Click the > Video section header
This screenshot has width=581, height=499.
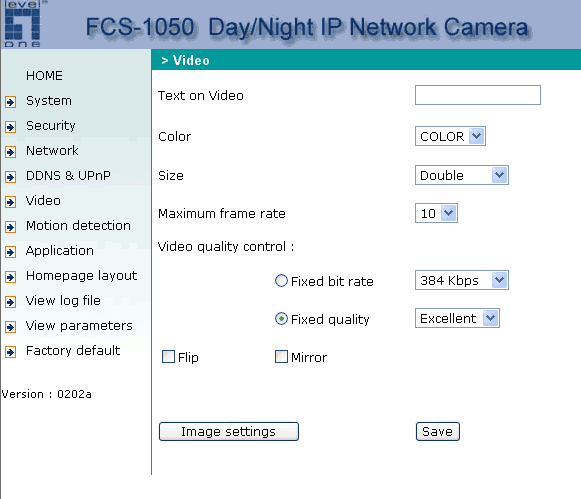pyautogui.click(x=185, y=60)
